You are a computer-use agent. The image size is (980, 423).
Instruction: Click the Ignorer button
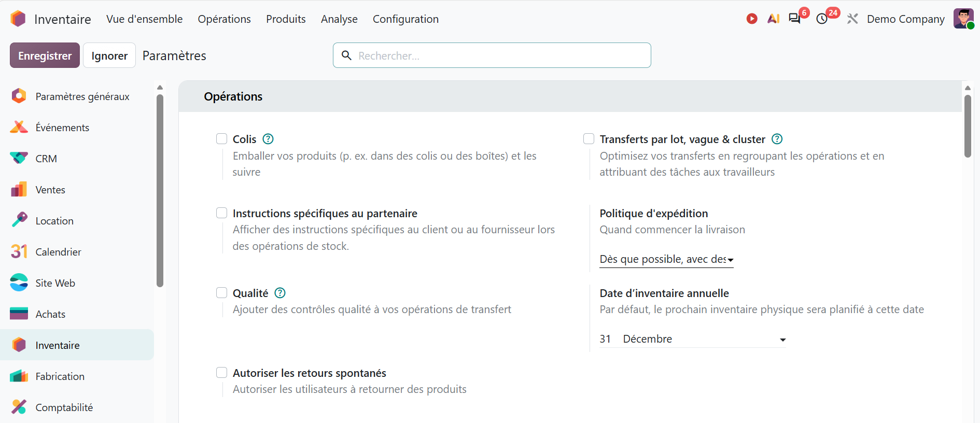point(109,55)
